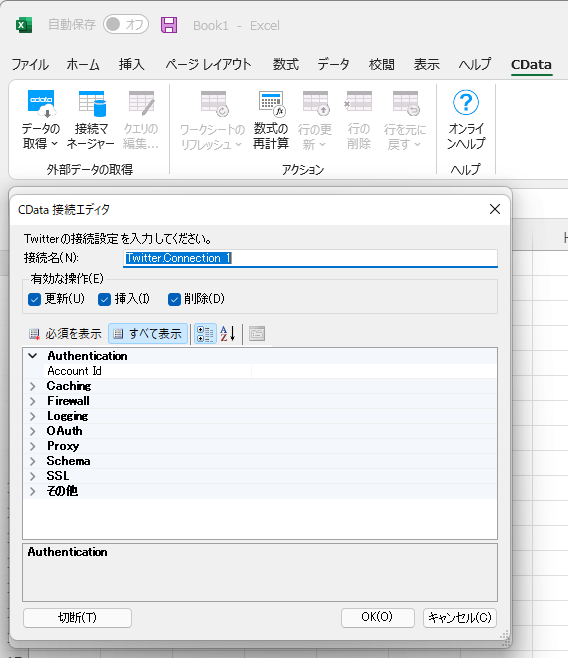568x658 pixels.
Task: Click the 数式の再計算 icon
Action: pyautogui.click(x=271, y=103)
